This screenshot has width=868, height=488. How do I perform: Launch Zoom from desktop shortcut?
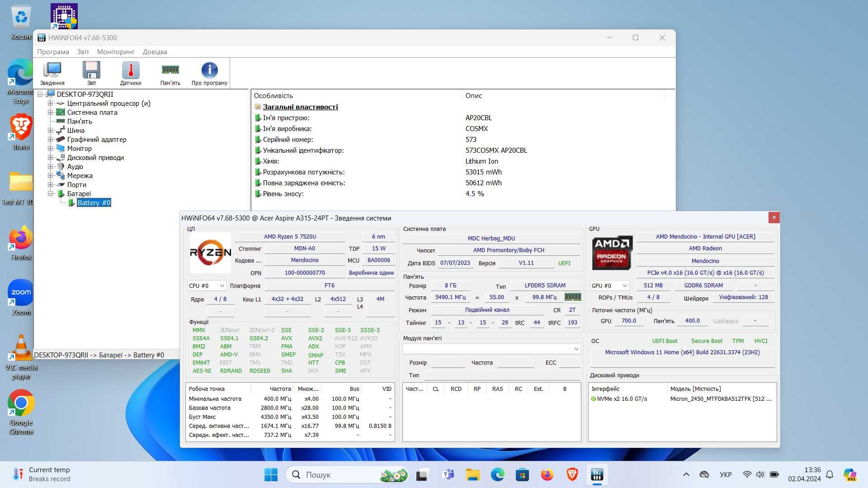point(21,297)
